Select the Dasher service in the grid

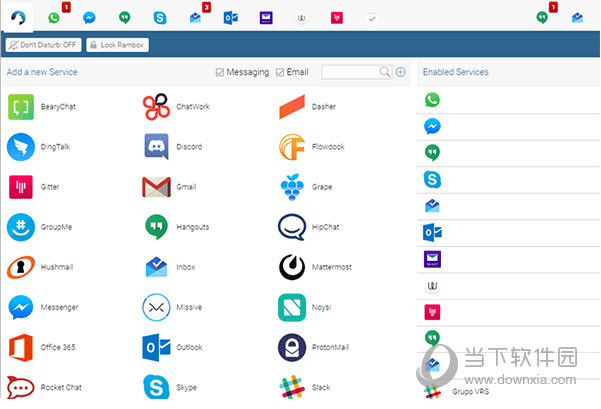[308, 107]
